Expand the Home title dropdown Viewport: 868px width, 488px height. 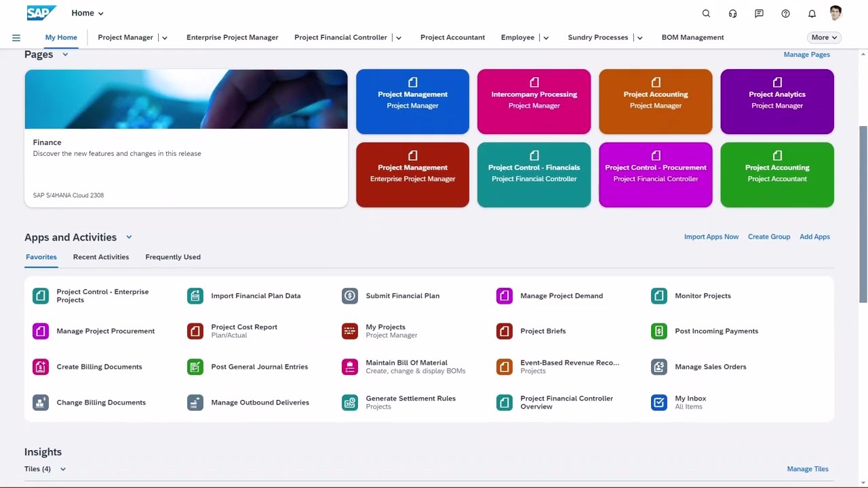[x=101, y=14]
